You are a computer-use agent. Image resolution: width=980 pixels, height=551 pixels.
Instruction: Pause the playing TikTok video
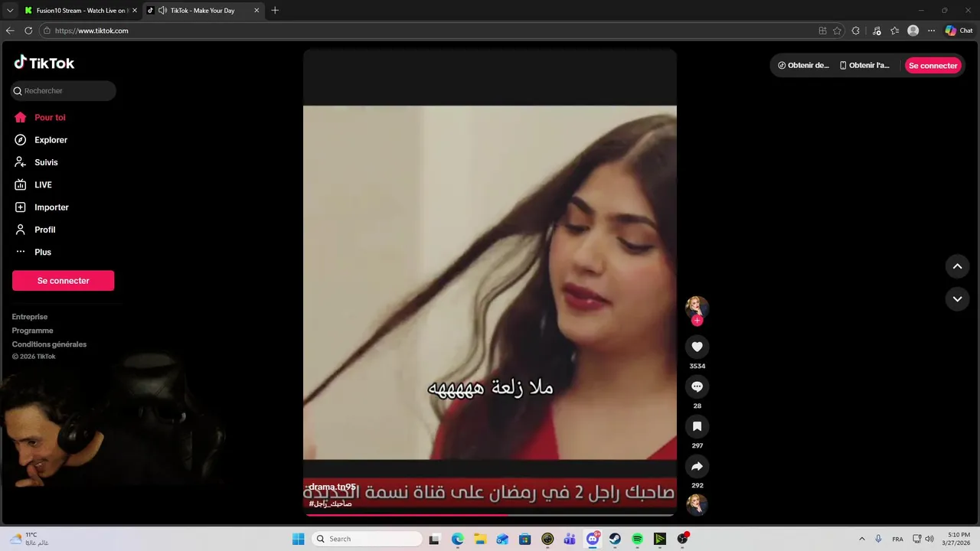(x=490, y=282)
